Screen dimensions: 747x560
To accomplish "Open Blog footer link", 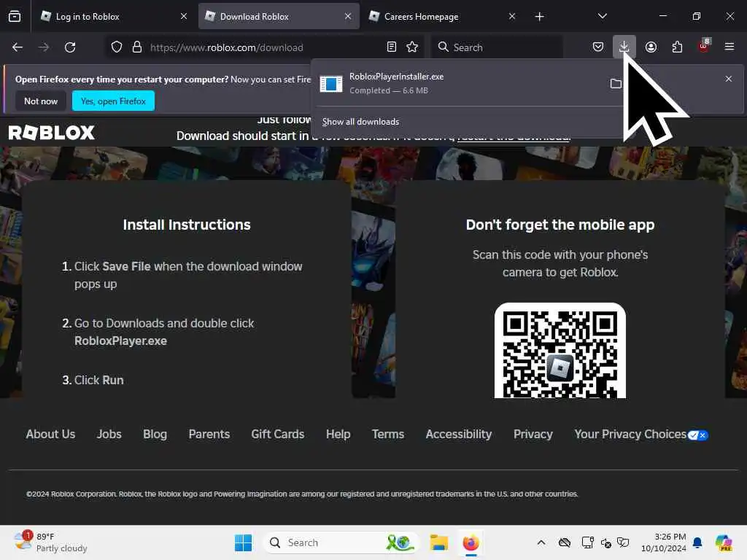I will pyautogui.click(x=155, y=435).
